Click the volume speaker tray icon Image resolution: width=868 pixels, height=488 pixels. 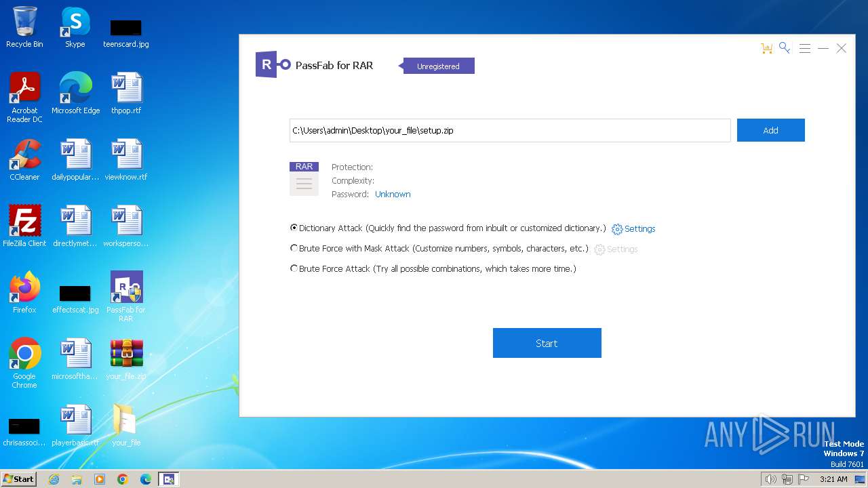point(770,479)
